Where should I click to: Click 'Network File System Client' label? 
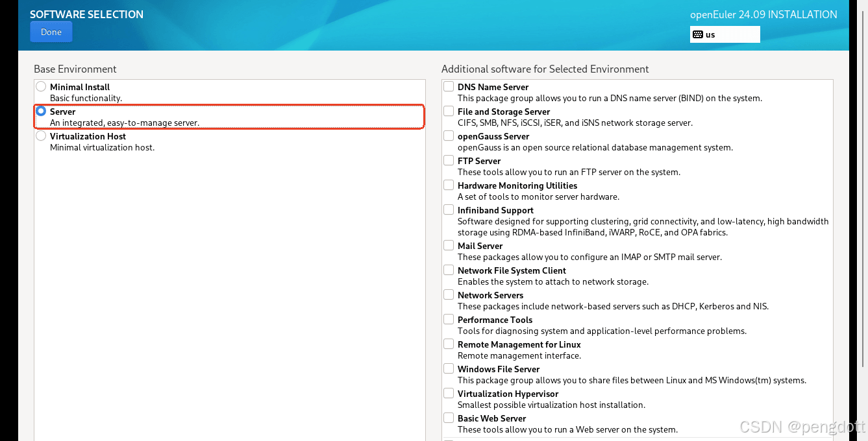(x=512, y=270)
